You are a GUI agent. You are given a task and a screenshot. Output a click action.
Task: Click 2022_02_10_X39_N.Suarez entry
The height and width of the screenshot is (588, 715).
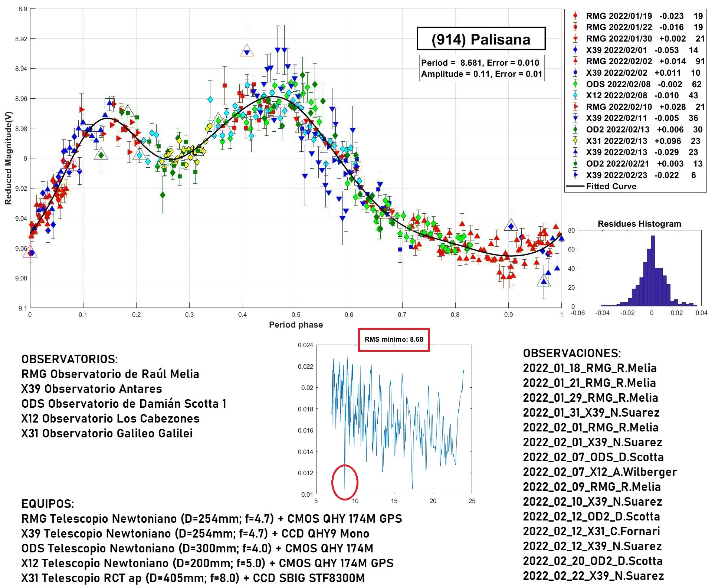pyautogui.click(x=593, y=502)
